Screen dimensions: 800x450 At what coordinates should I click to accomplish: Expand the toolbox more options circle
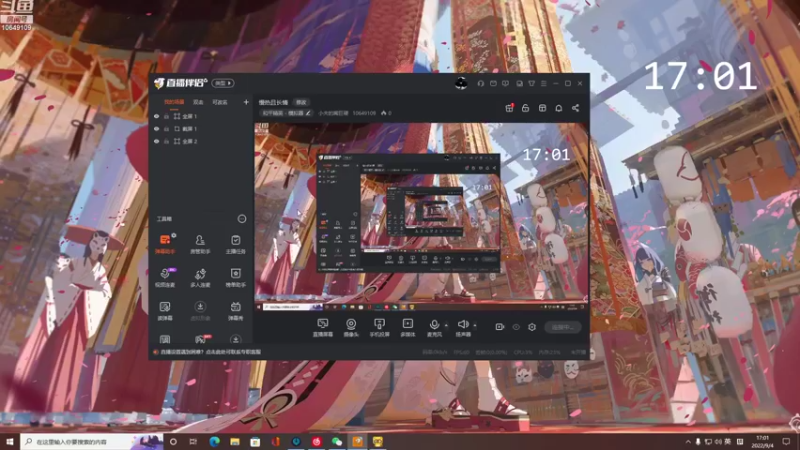pos(242,219)
